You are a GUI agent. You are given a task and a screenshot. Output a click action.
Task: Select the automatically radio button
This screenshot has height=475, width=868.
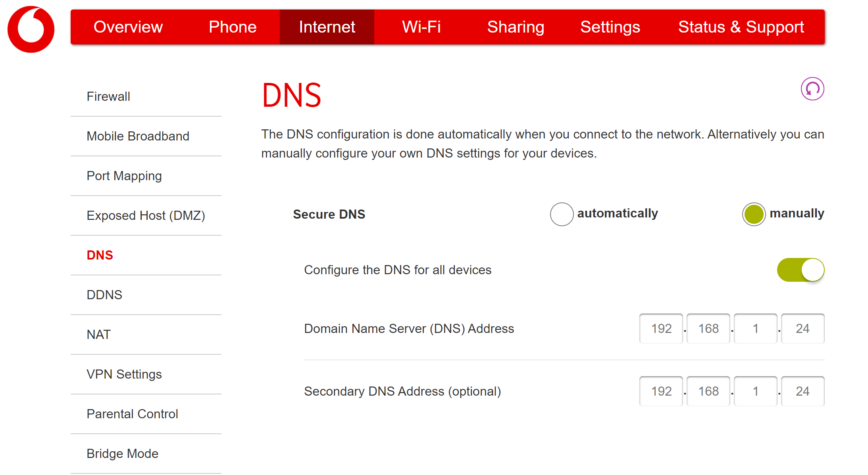pos(562,214)
